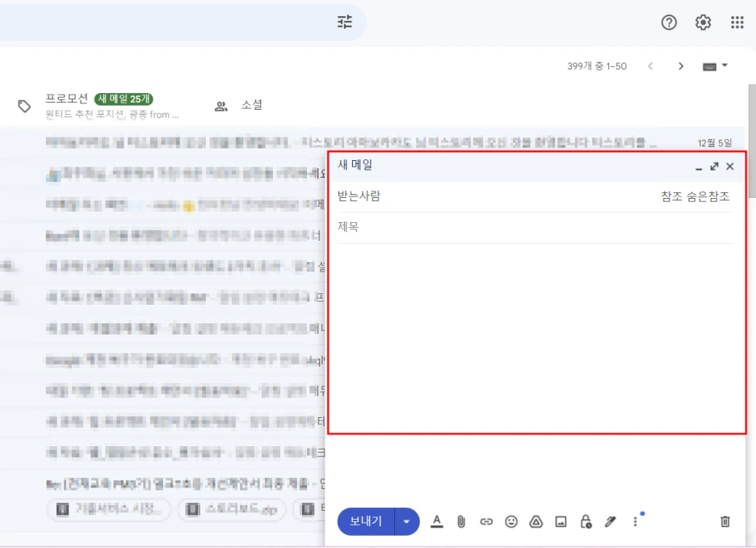Insert signature using the pen icon

pos(609,521)
